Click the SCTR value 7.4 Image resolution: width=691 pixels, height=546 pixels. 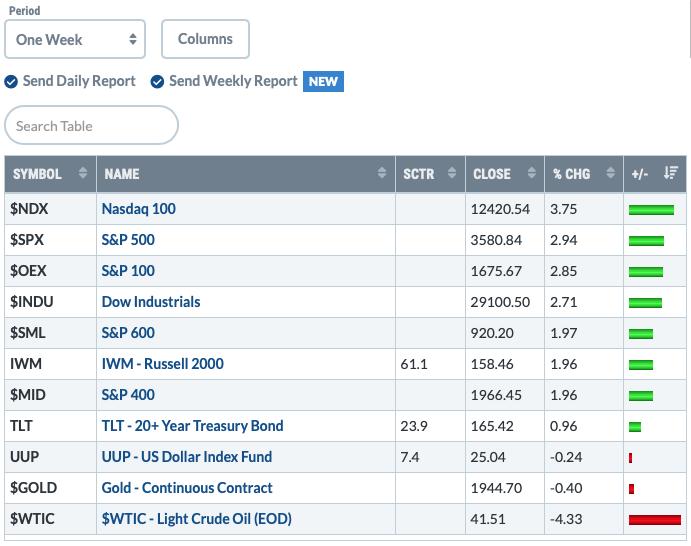[x=410, y=457]
